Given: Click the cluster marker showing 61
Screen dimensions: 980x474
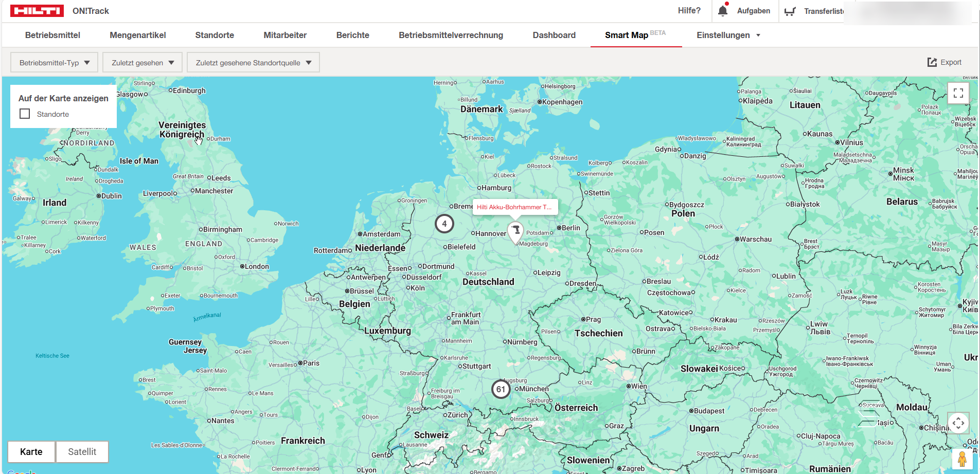Looking at the screenshot, I should (501, 389).
